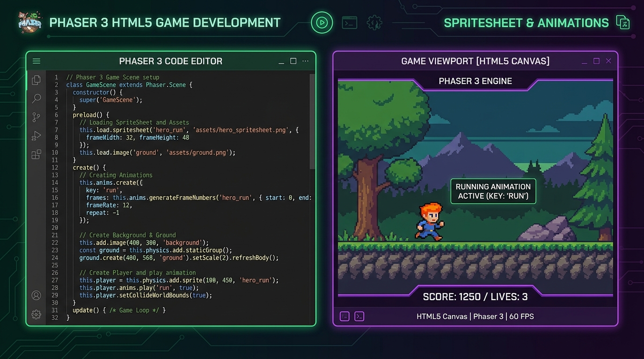Screen dimensions: 644x359
Task: Click the 'this.anims.create({' line
Action: (111, 182)
